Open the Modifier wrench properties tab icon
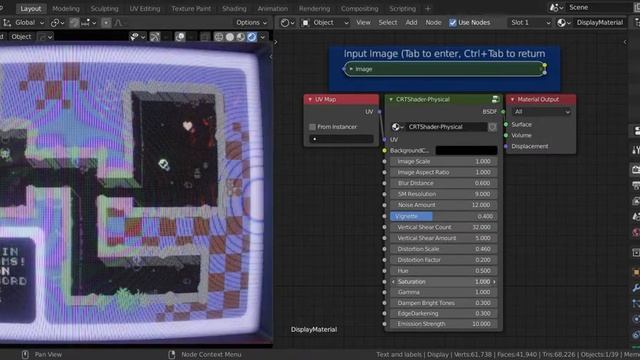The height and width of the screenshot is (360, 640). tap(636, 289)
